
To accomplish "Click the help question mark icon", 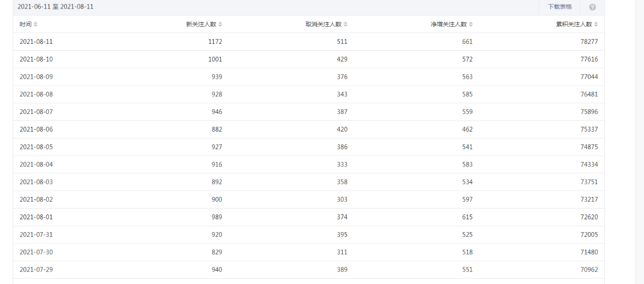I will pos(592,7).
